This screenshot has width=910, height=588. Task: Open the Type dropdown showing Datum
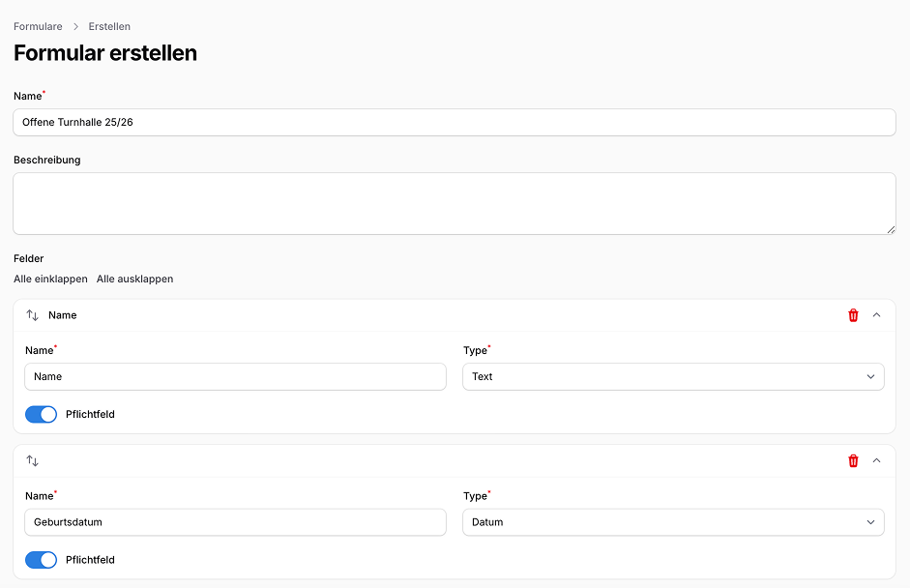(673, 521)
